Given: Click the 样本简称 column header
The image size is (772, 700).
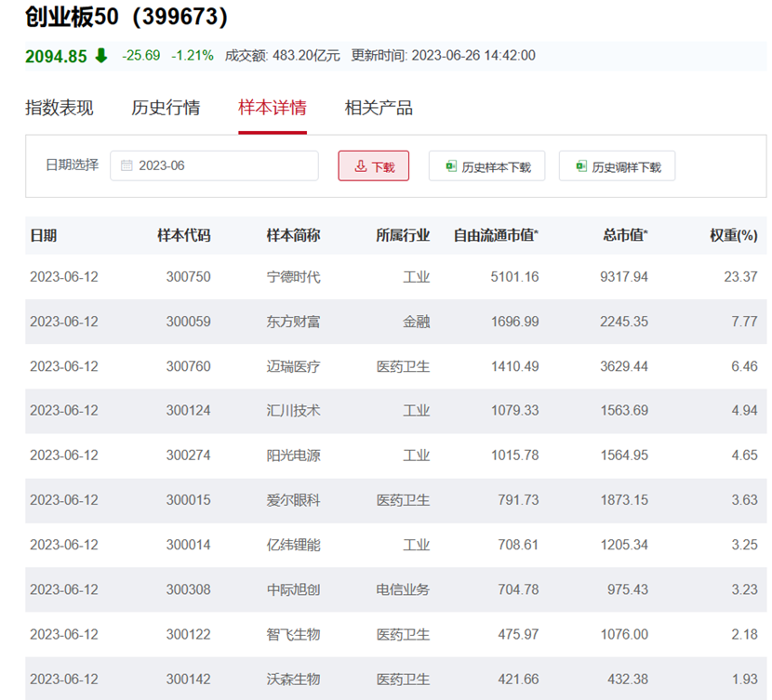Looking at the screenshot, I should [x=293, y=235].
